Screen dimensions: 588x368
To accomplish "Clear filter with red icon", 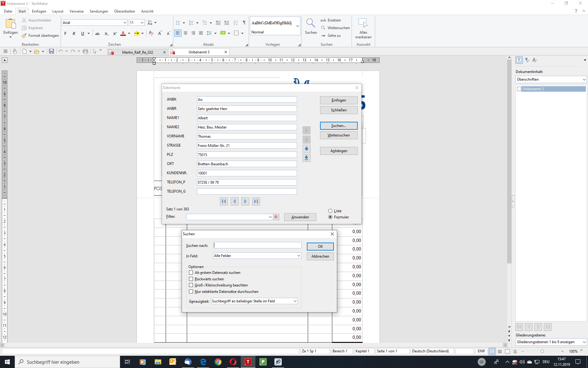I will [276, 217].
